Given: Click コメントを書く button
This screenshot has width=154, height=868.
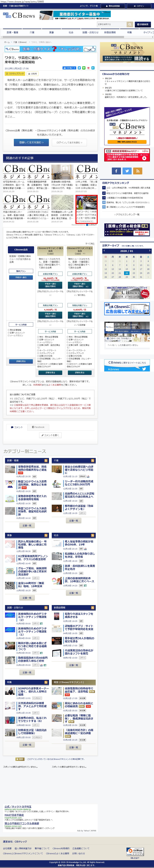Looking at the screenshot, I should [x=50, y=435].
